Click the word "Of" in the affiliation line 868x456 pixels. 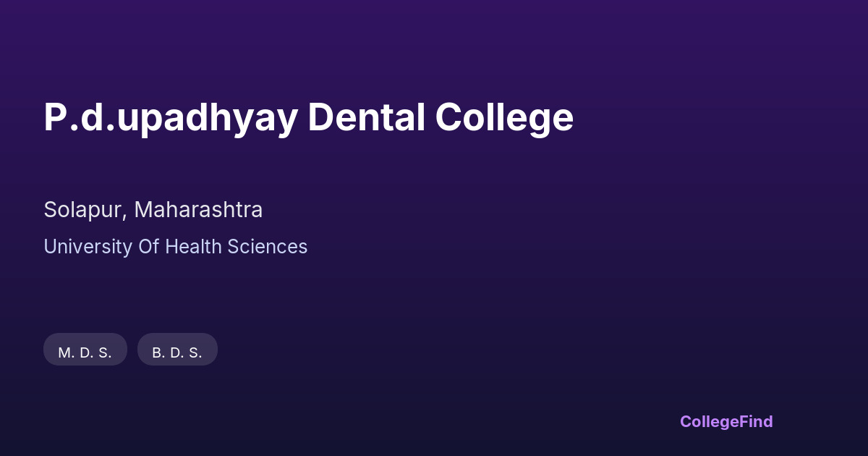[x=148, y=247]
